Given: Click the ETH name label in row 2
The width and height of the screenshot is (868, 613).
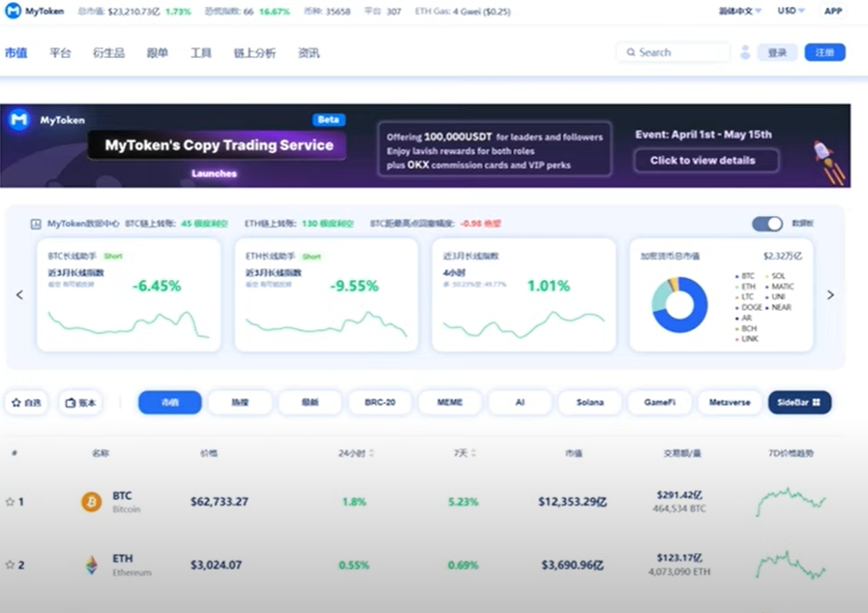Looking at the screenshot, I should click(x=122, y=559).
